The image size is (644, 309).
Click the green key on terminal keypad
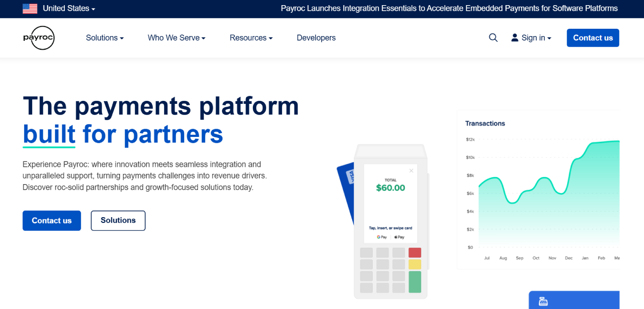(415, 282)
